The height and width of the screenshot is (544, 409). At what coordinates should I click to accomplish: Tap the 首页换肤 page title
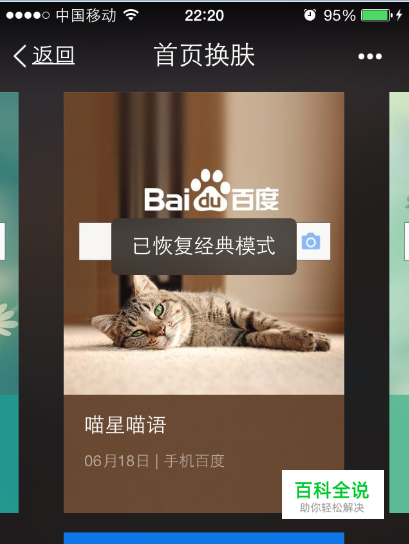click(204, 55)
